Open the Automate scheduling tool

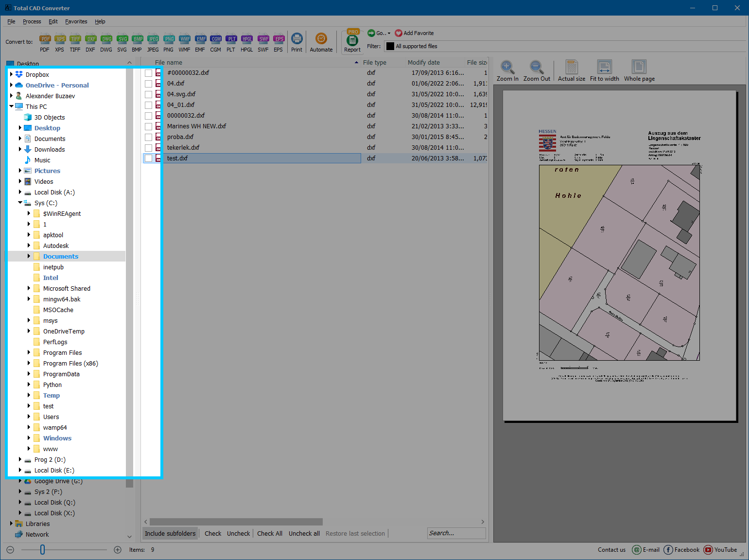(321, 42)
